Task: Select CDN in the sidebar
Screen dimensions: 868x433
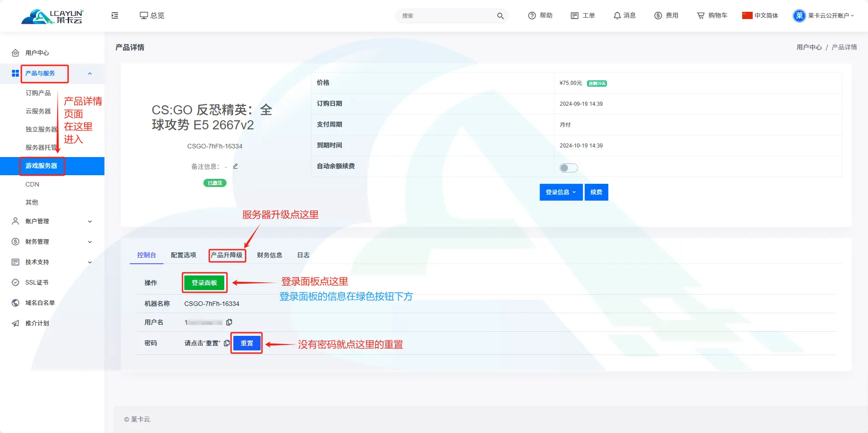Action: [x=32, y=184]
